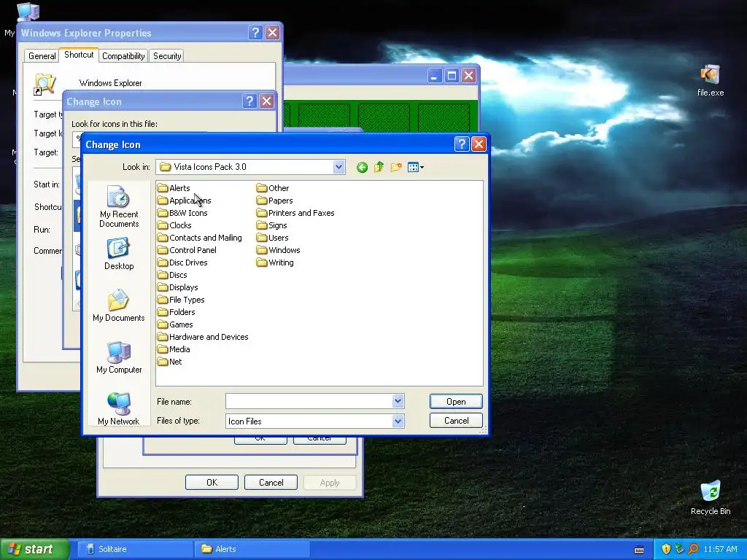Select the Clocks folder
Screen dimensions: 747x560
click(x=174, y=225)
